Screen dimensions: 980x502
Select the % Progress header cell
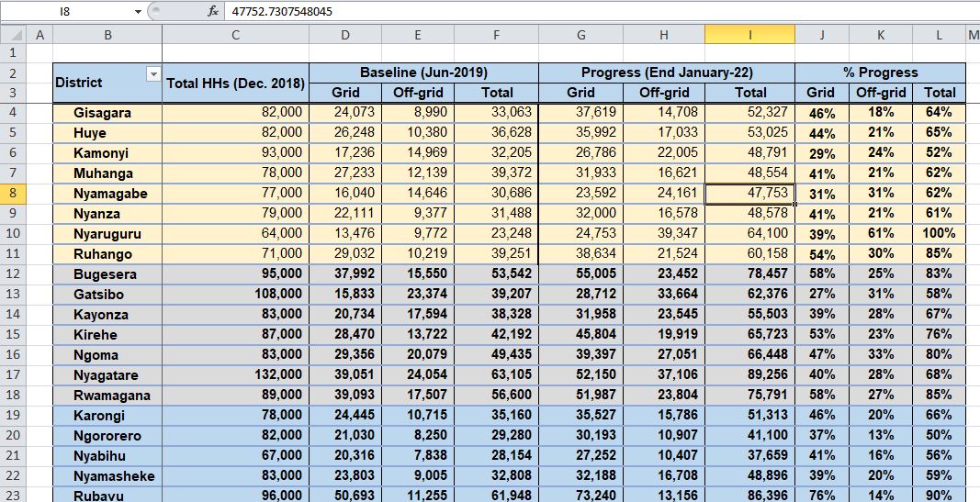pos(879,73)
